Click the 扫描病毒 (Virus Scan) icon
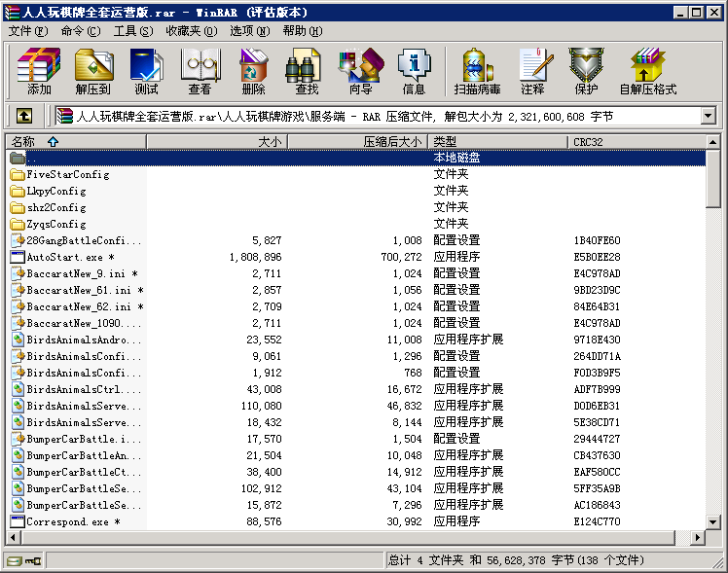Viewport: 728px width, 573px height. [x=477, y=71]
